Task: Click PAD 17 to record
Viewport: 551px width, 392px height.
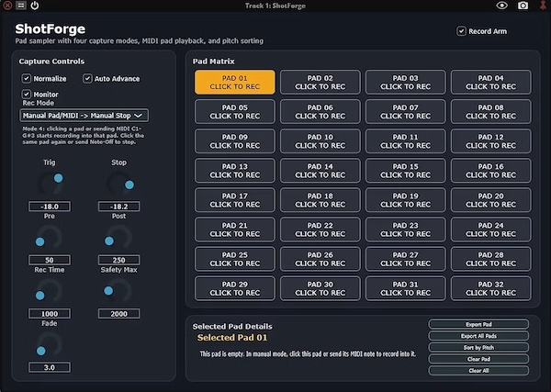Action: point(235,200)
